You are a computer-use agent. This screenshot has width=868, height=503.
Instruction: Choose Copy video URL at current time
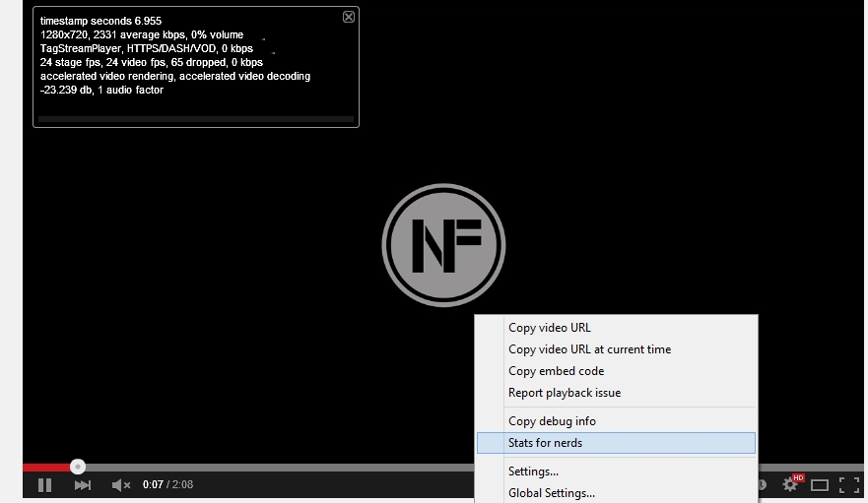[x=616, y=349]
